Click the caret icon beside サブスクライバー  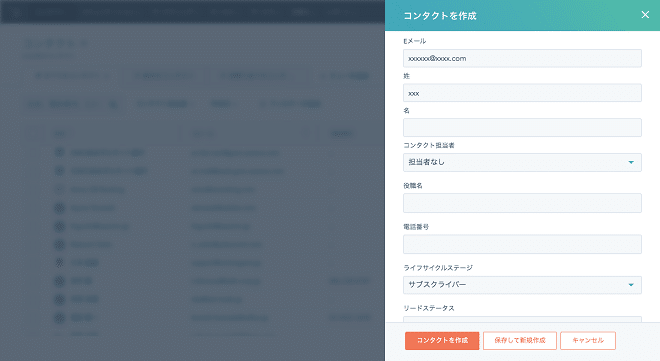click(x=631, y=285)
